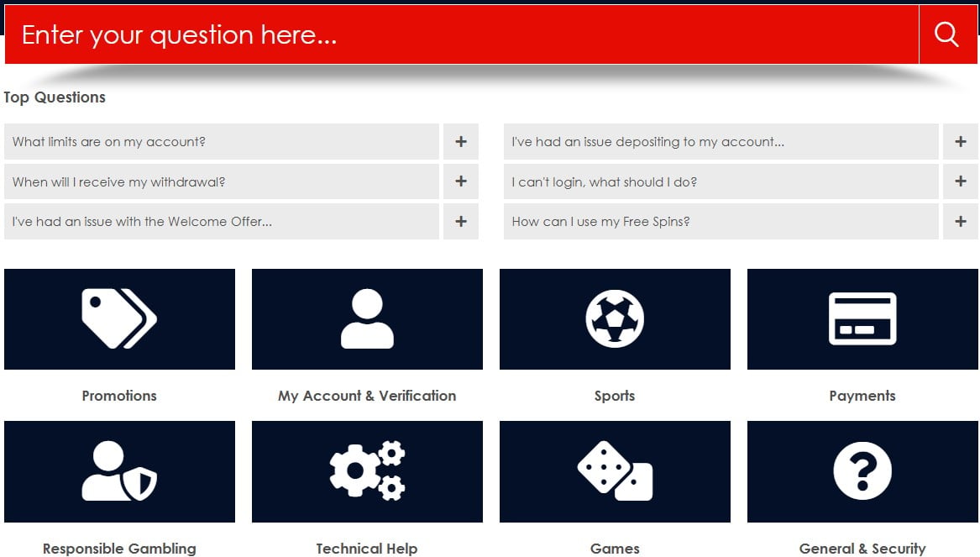This screenshot has width=980, height=557.
Task: Click the search magnifier icon
Action: coord(947,34)
